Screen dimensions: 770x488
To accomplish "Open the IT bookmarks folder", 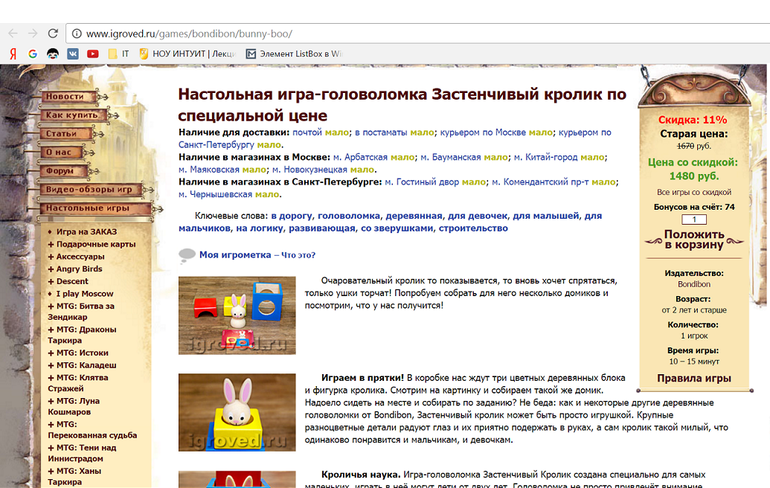I will coord(119,53).
